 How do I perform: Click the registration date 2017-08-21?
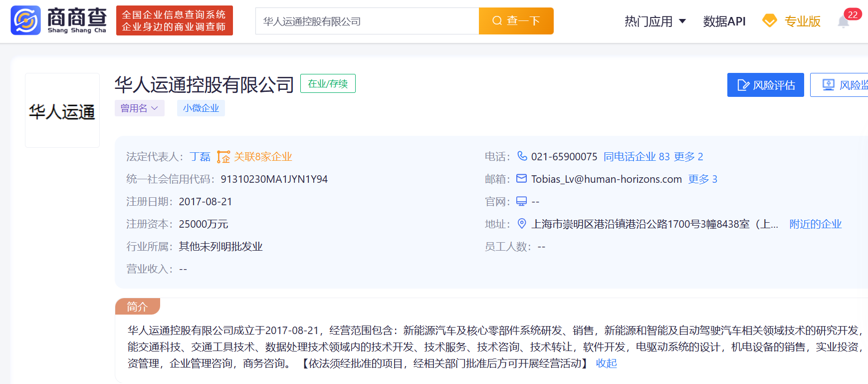click(206, 202)
